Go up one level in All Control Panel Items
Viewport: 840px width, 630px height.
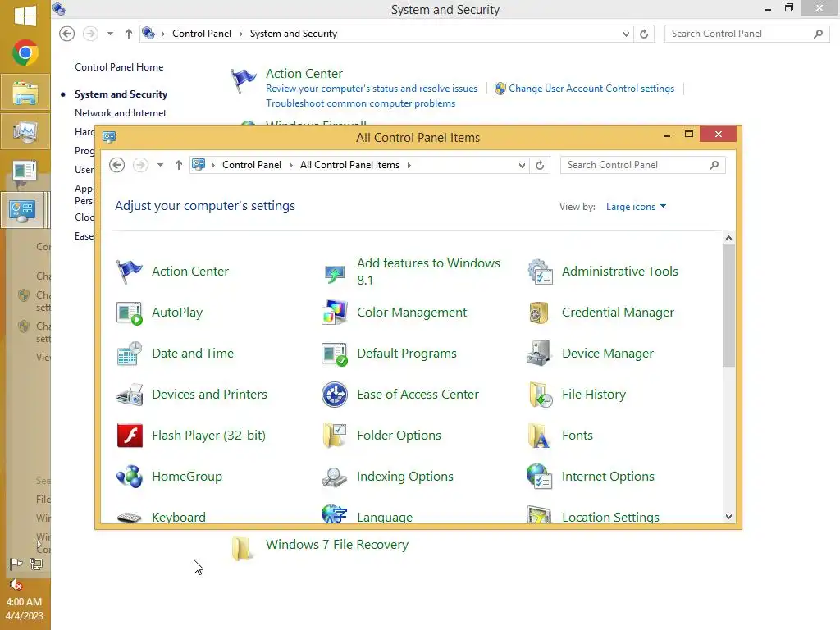(x=179, y=165)
